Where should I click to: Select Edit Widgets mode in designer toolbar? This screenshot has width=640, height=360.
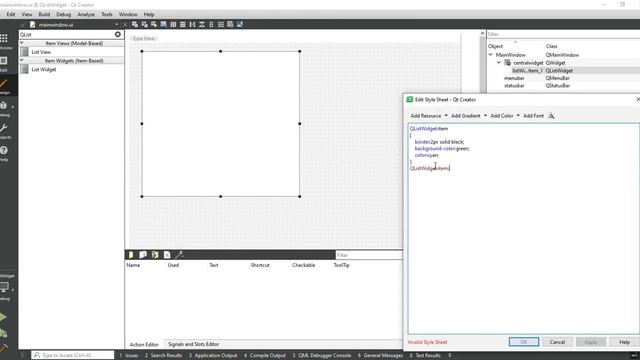click(135, 24)
